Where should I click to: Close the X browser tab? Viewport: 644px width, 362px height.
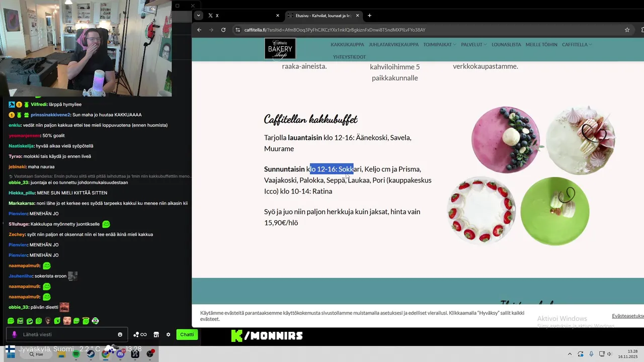[279, 16]
